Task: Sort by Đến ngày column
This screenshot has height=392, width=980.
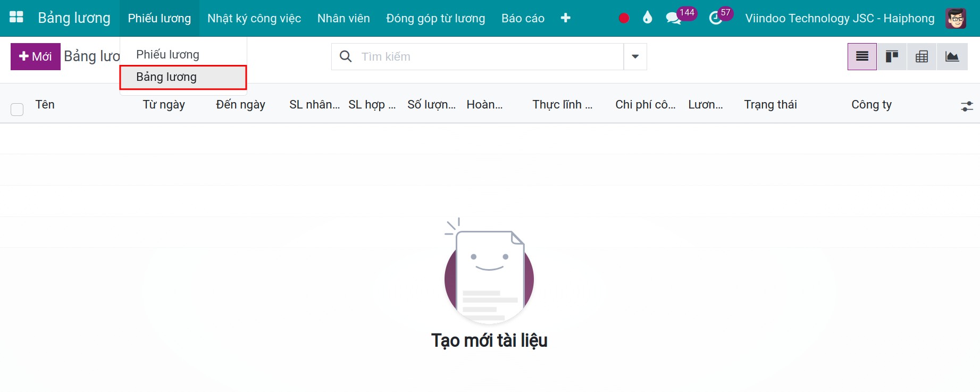Action: pos(240,104)
